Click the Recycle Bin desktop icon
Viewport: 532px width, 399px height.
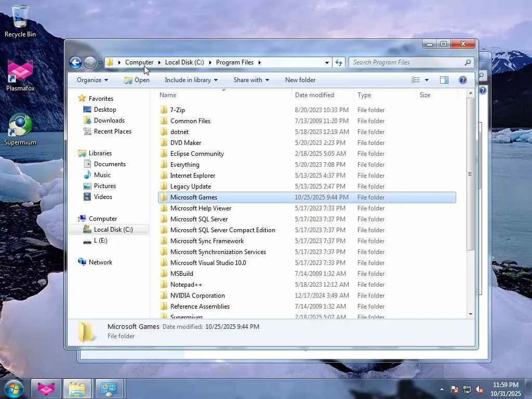pos(20,21)
